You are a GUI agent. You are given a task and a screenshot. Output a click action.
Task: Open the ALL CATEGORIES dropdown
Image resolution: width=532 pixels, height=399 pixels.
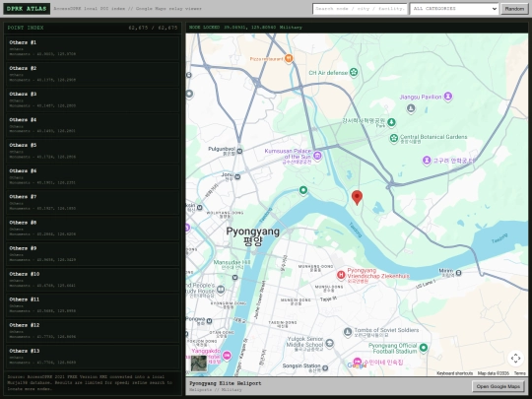(454, 9)
